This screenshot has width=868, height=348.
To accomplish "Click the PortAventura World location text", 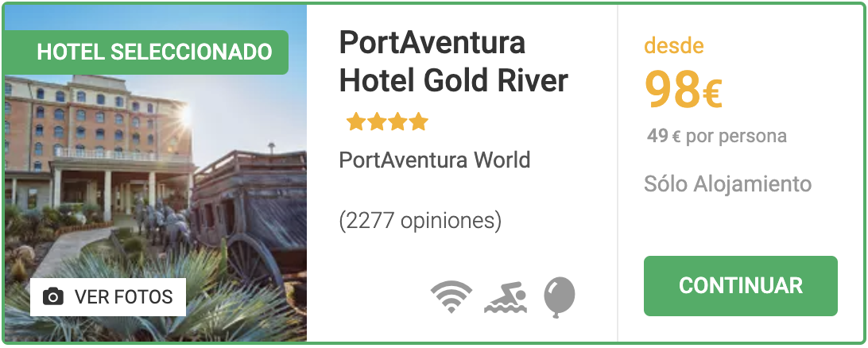I will point(435,160).
